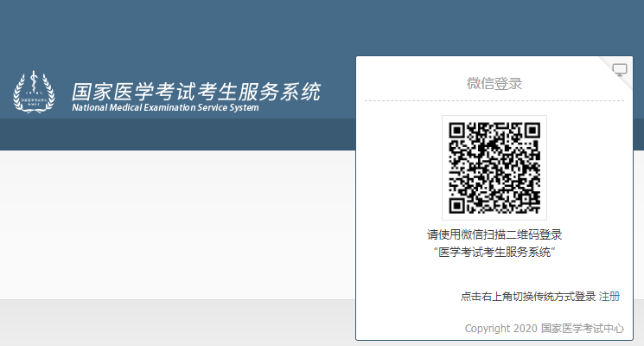Viewport: 644px width, 346px height.
Task: Click the medical exam emblem logo
Action: [x=33, y=92]
